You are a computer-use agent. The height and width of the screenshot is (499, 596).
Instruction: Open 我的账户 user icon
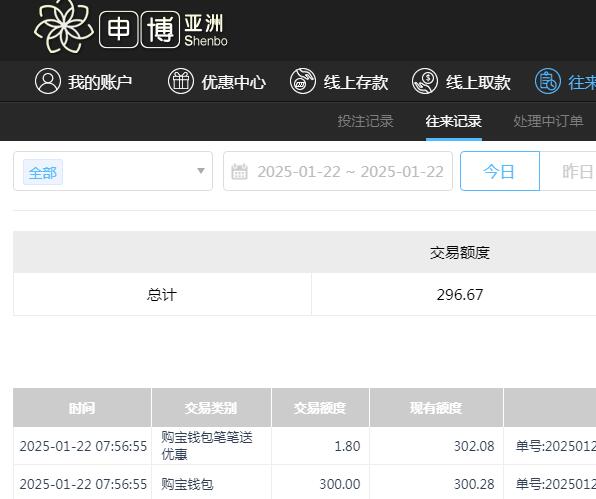coord(48,81)
